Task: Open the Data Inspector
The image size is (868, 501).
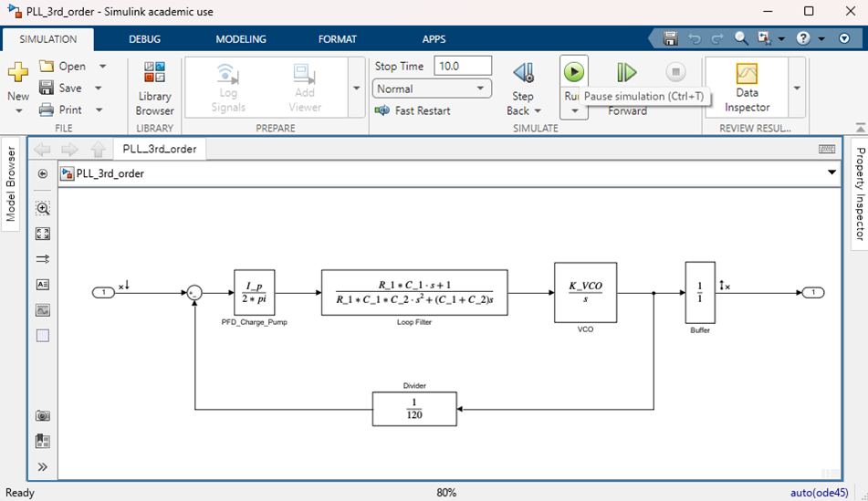Action: click(747, 88)
